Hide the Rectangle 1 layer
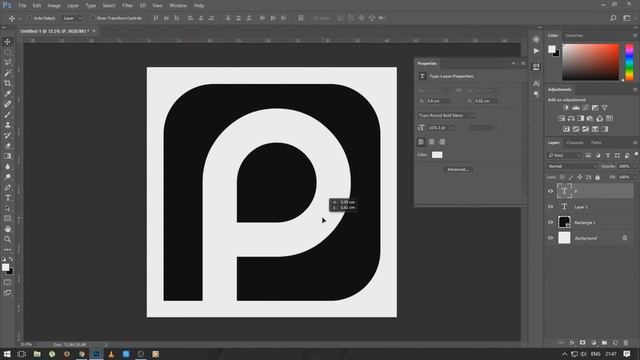The image size is (640, 360). point(550,222)
